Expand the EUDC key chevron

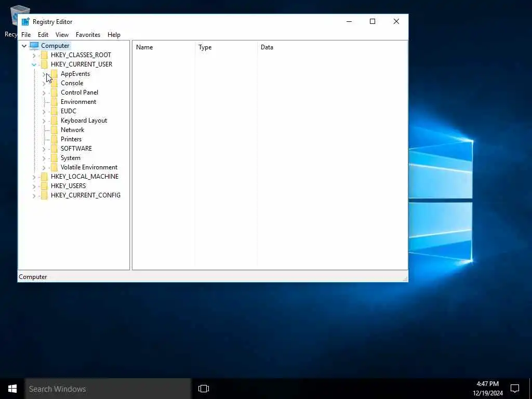click(44, 111)
